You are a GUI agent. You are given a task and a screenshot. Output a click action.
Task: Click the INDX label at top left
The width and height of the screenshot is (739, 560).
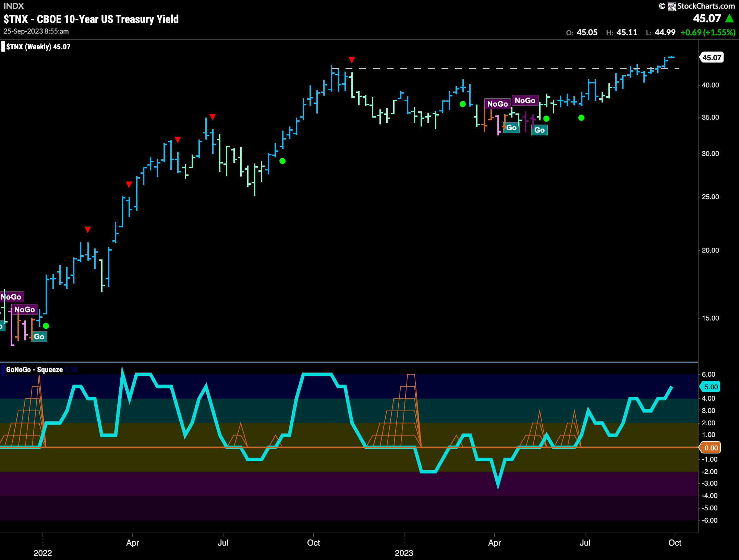pos(14,6)
